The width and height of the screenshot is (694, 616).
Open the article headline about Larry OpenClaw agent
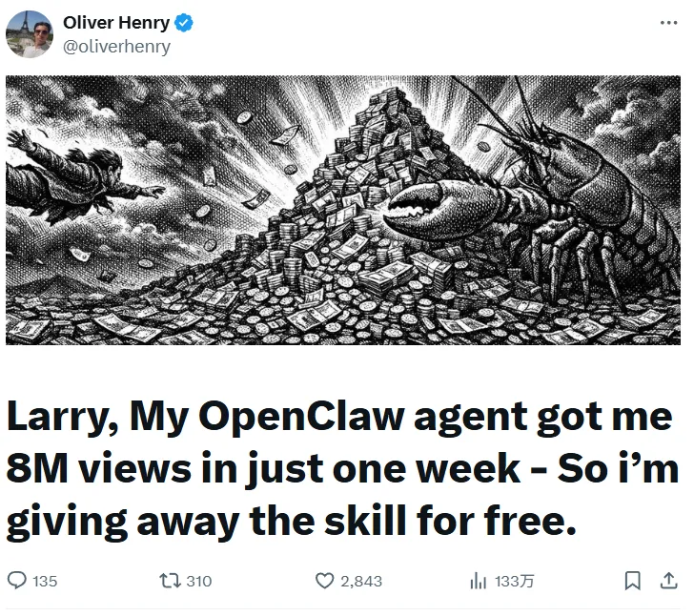342,469
